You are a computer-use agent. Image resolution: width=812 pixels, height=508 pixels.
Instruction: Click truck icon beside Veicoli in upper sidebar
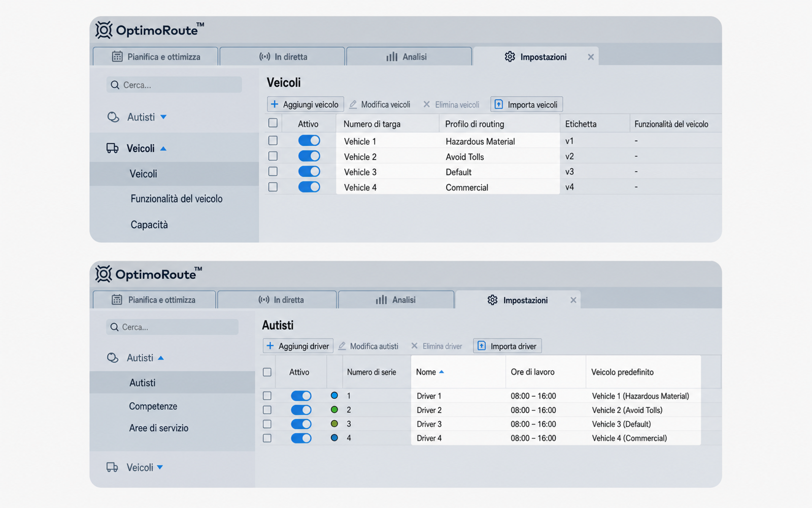click(x=112, y=148)
